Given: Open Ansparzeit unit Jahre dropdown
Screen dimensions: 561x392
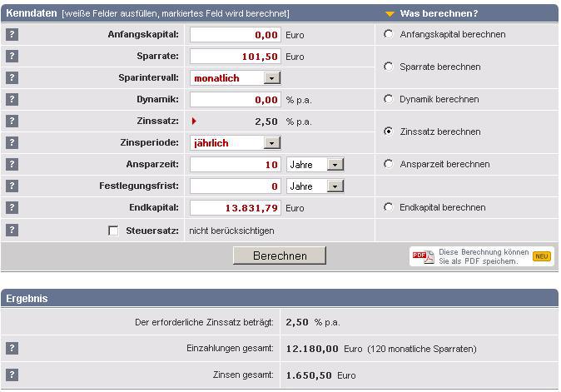Looking at the screenshot, I should (x=315, y=165).
